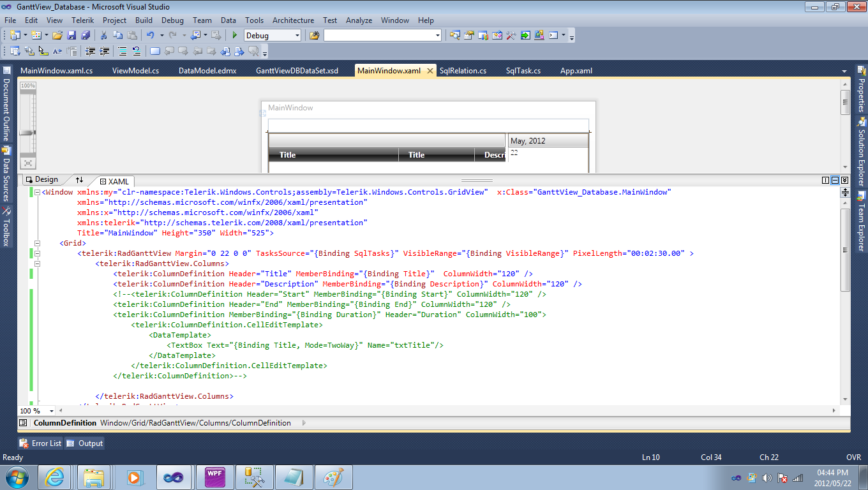
Task: Open the Properties side tab
Action: pos(861,89)
